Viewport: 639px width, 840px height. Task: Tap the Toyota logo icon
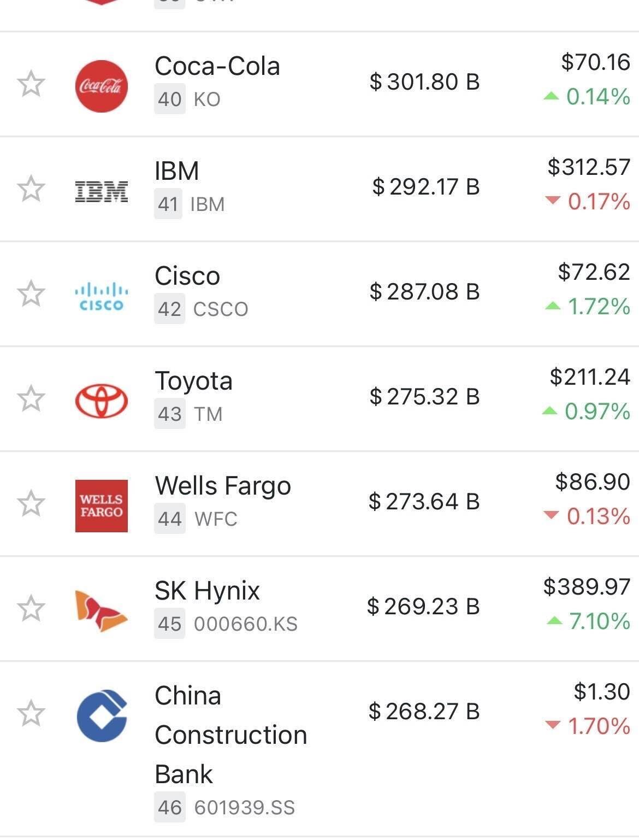coord(101,401)
